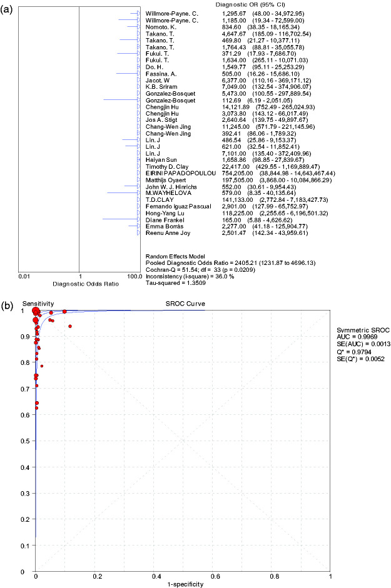
Task: Select the odds ratio value '1,295.67'
Action: click(x=234, y=14)
